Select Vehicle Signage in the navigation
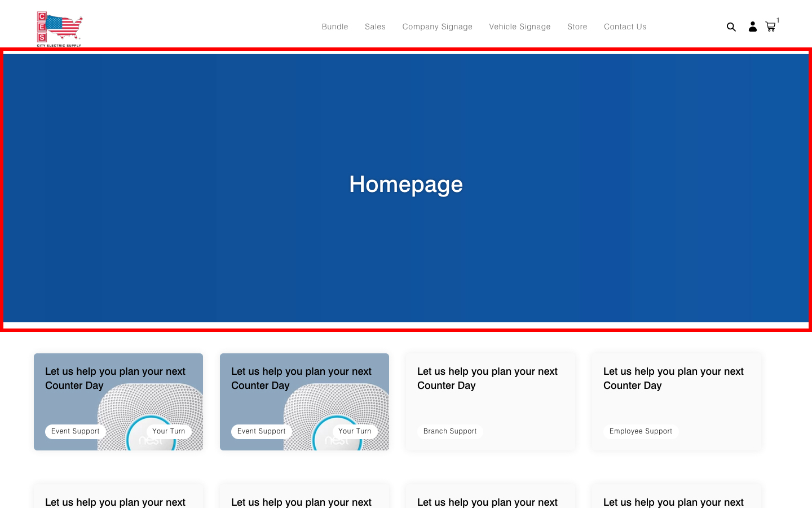 (x=519, y=27)
